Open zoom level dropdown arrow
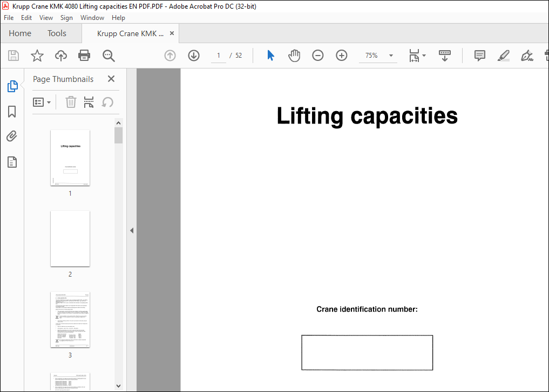The width and height of the screenshot is (549, 392). click(x=391, y=56)
